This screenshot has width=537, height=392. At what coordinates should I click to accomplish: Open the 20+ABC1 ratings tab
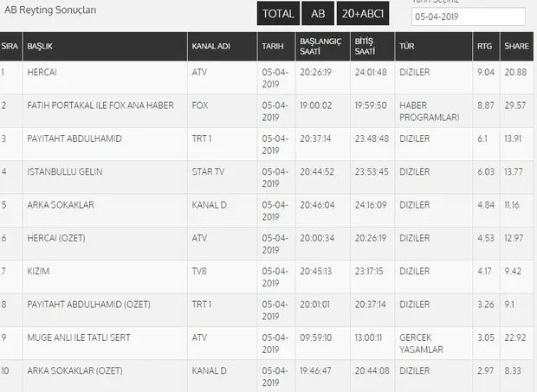point(363,15)
